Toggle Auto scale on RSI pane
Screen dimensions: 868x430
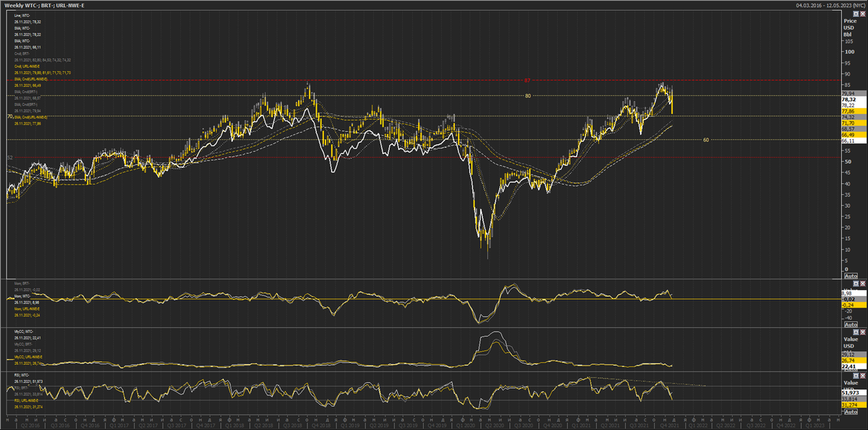851,412
